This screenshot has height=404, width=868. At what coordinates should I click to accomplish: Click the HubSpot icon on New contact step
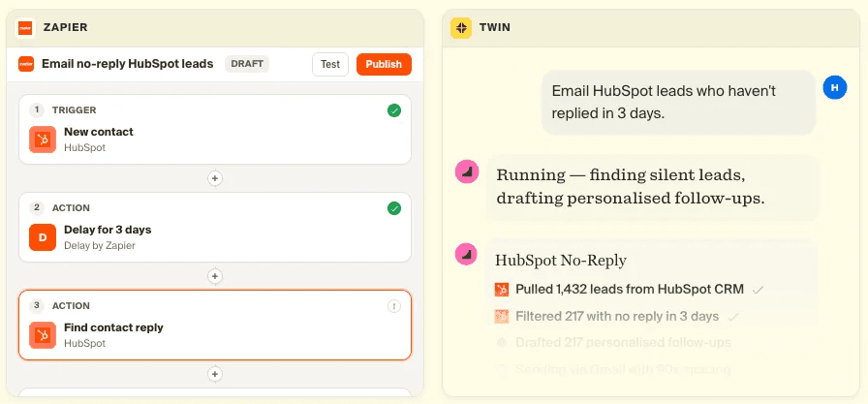point(43,140)
